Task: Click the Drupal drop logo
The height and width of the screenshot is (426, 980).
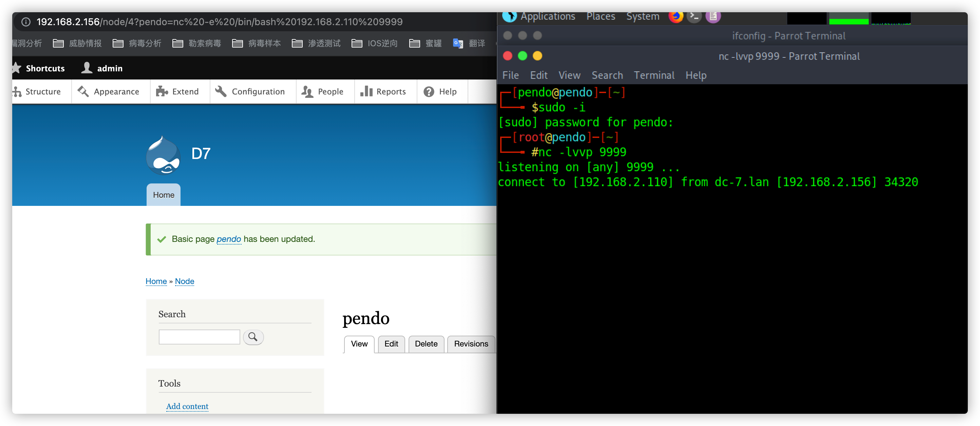Action: click(x=163, y=155)
